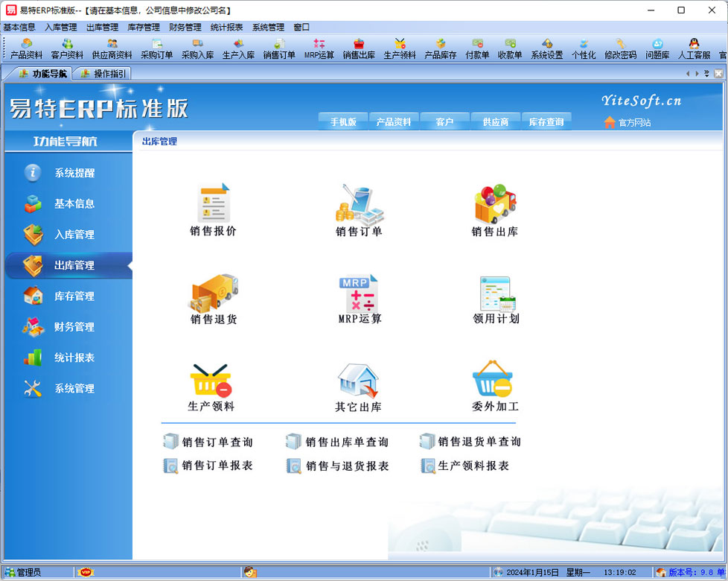Click 产品资料 in the top toolbar
Image resolution: width=728 pixels, height=581 pixels.
[26, 49]
